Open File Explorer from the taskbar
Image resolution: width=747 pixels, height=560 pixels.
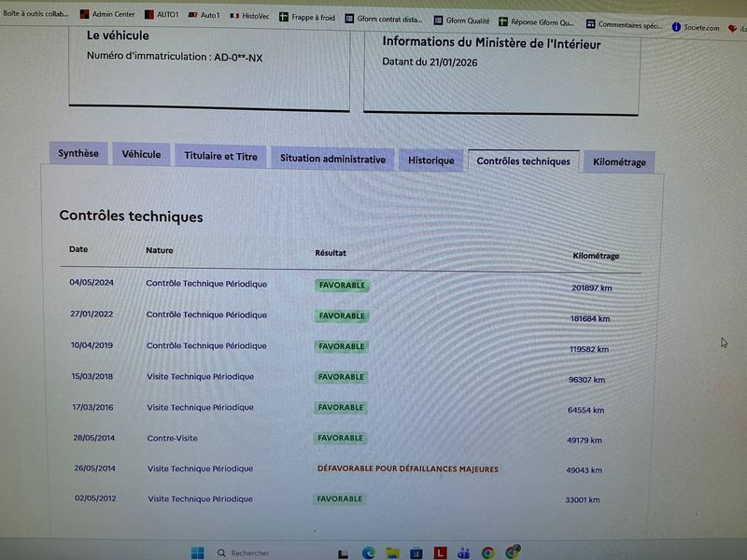pos(392,553)
